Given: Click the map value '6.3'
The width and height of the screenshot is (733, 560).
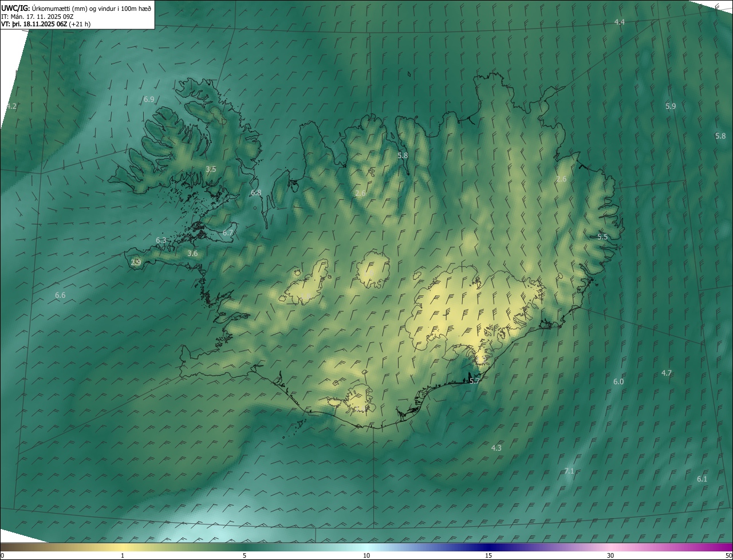Looking at the screenshot, I should click(x=161, y=240).
